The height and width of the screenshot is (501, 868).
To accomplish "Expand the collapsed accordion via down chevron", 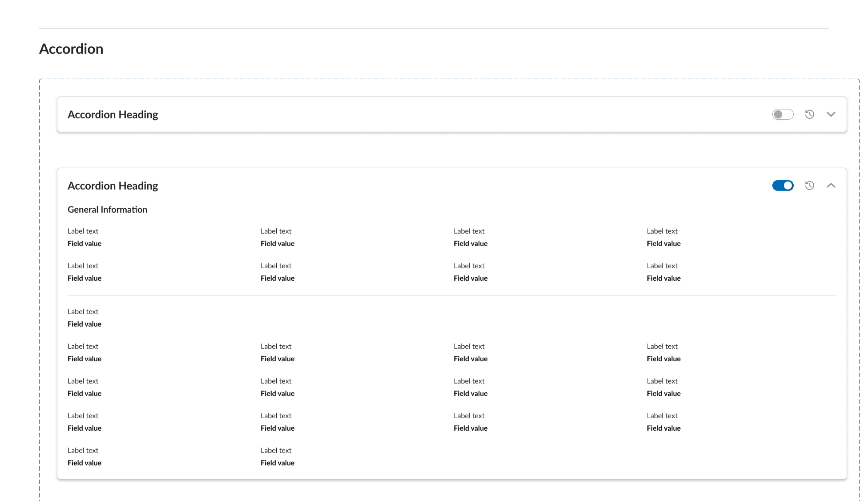I will point(831,114).
